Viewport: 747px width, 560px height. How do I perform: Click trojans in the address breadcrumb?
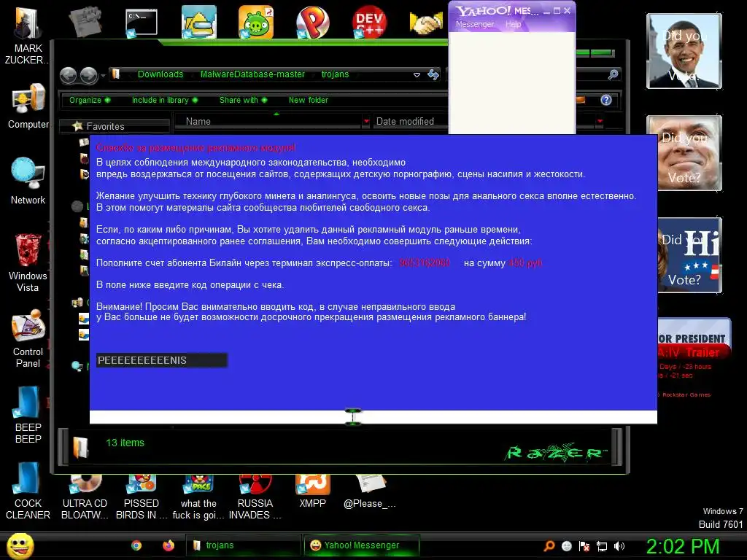pos(335,74)
